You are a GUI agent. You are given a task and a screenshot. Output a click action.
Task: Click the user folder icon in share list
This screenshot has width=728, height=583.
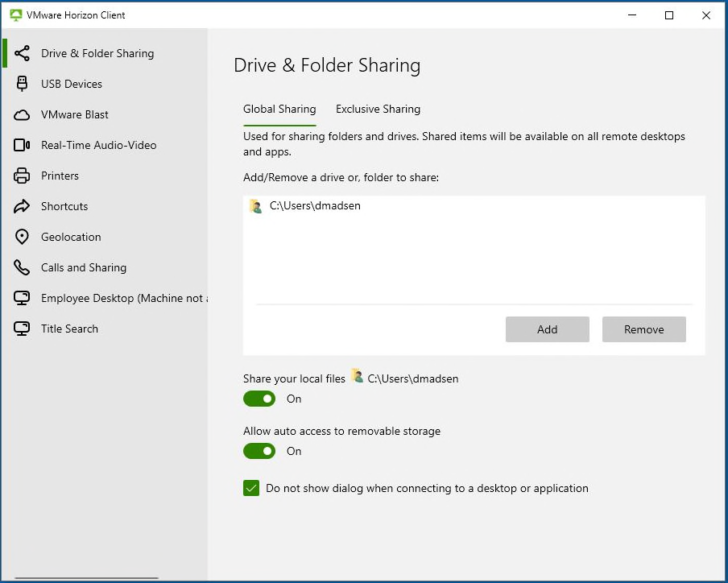pyautogui.click(x=255, y=206)
